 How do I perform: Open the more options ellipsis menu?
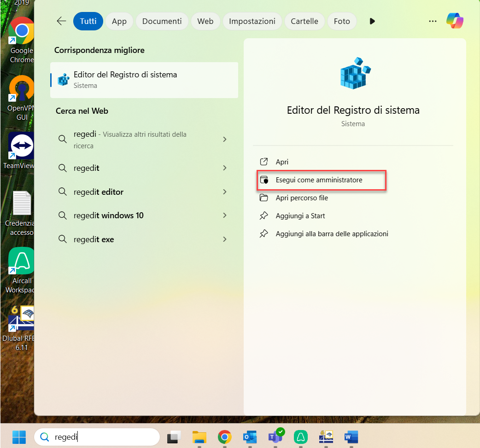coord(433,21)
